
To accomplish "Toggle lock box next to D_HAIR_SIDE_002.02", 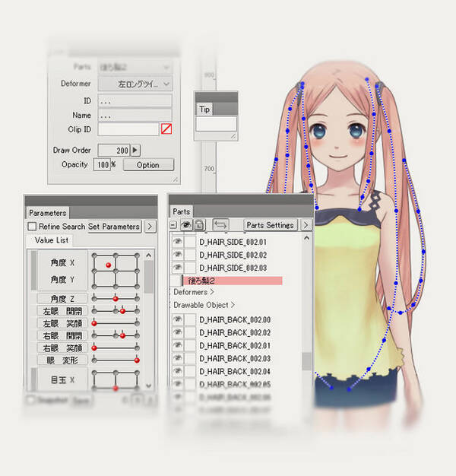I will [191, 255].
